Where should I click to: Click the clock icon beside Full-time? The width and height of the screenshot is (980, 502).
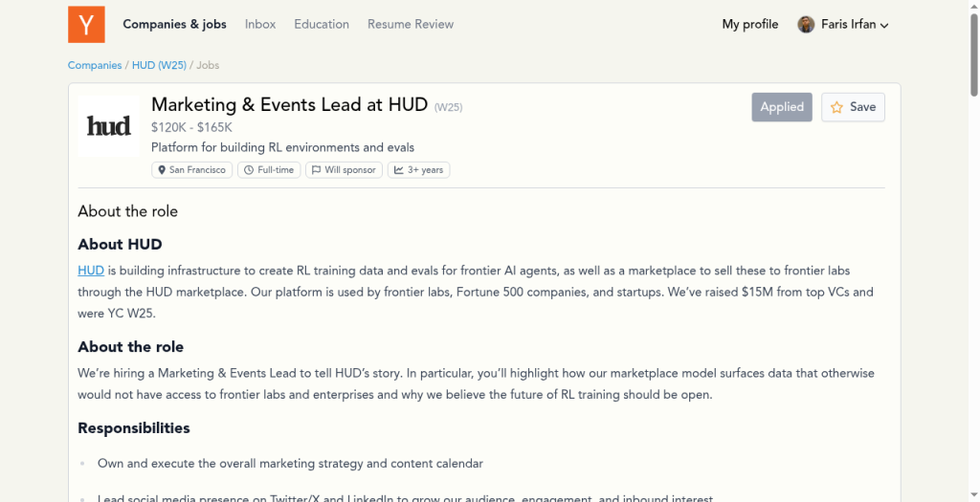249,170
